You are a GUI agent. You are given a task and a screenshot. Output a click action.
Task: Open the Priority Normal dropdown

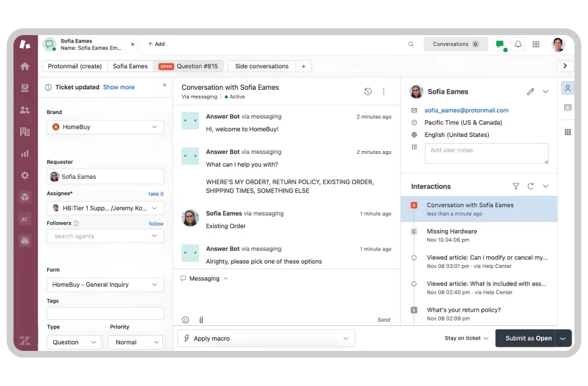point(136,343)
